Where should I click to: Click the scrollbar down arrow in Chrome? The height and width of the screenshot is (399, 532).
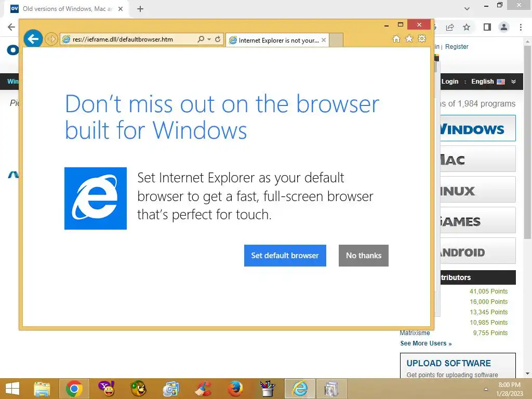527,374
